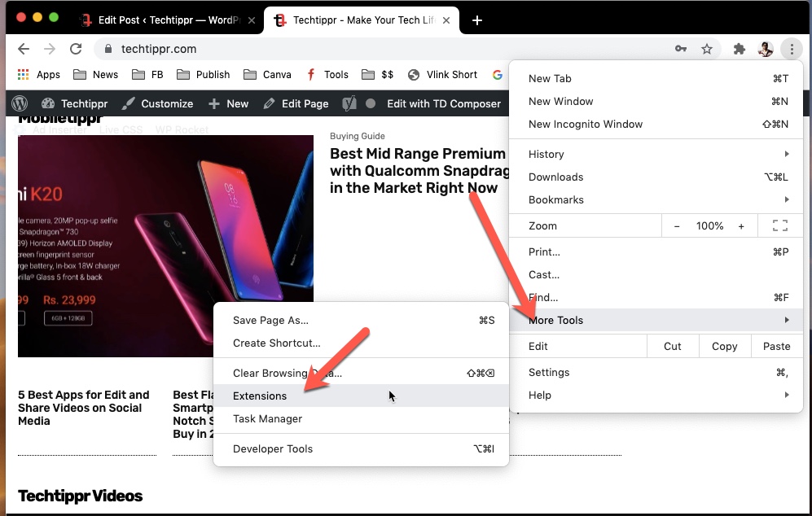Viewport: 812px width, 516px height.
Task: Decrease zoom with the minus button
Action: click(x=676, y=226)
